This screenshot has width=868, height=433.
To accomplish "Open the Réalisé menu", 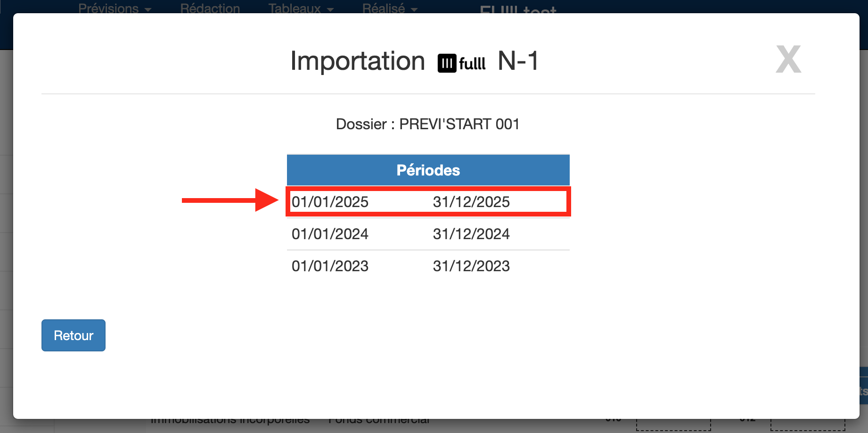I will click(x=384, y=8).
